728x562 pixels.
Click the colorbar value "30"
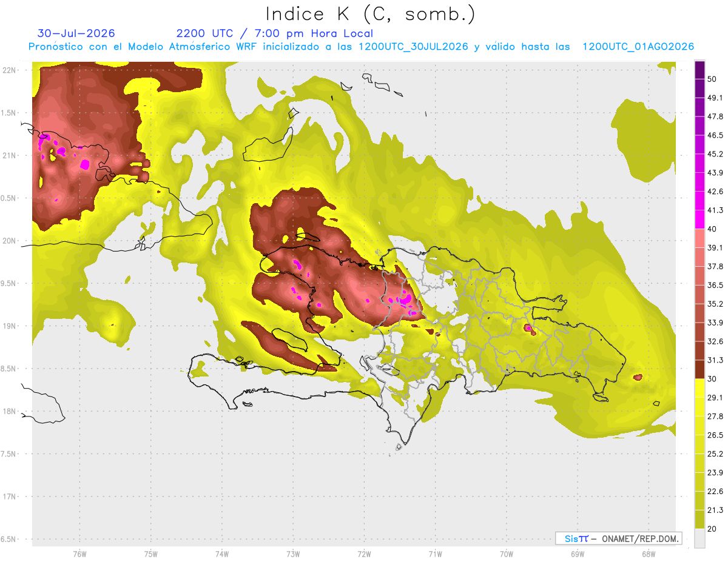tap(712, 379)
